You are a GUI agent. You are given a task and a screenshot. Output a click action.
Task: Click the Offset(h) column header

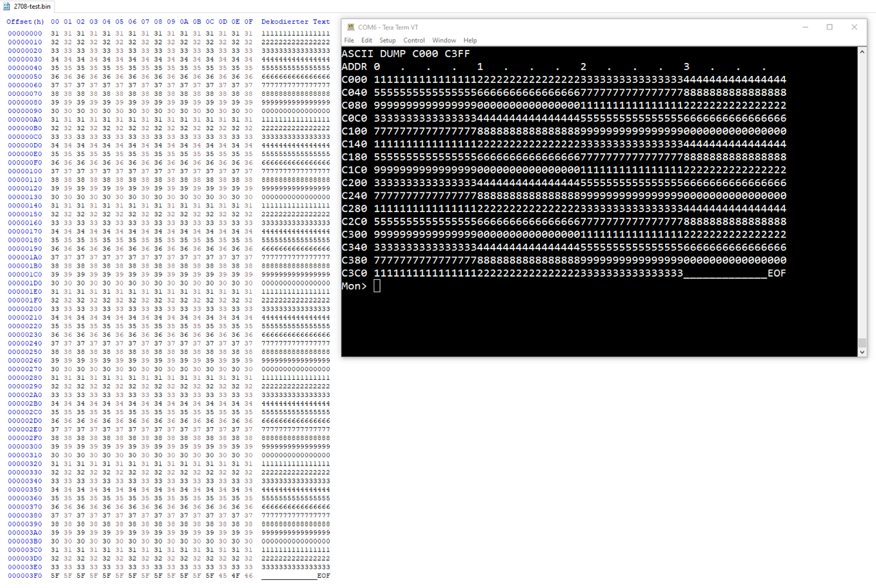click(25, 22)
